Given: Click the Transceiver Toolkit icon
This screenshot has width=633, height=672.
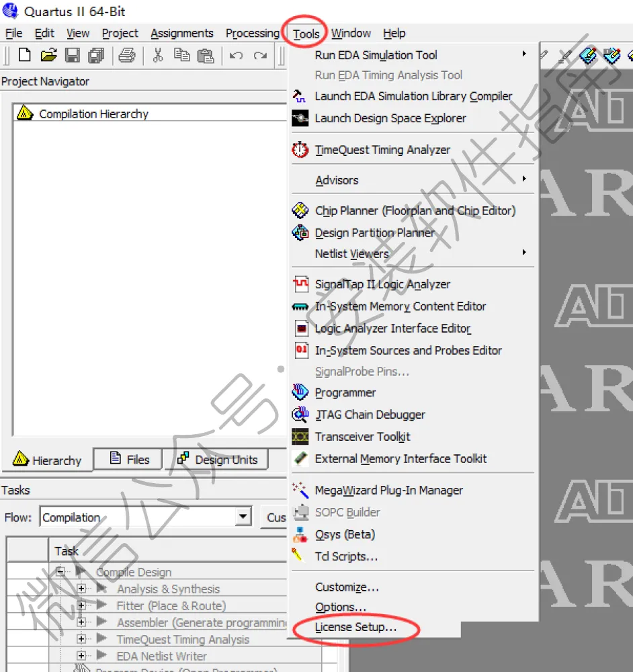Looking at the screenshot, I should point(300,436).
